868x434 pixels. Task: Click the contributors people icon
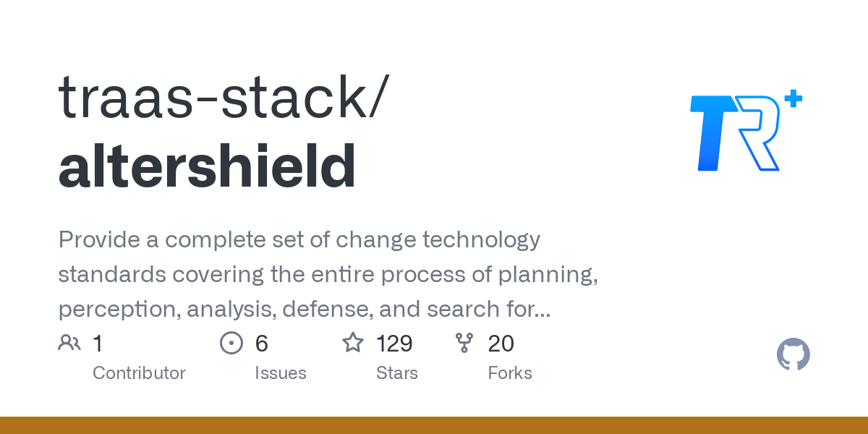69,343
